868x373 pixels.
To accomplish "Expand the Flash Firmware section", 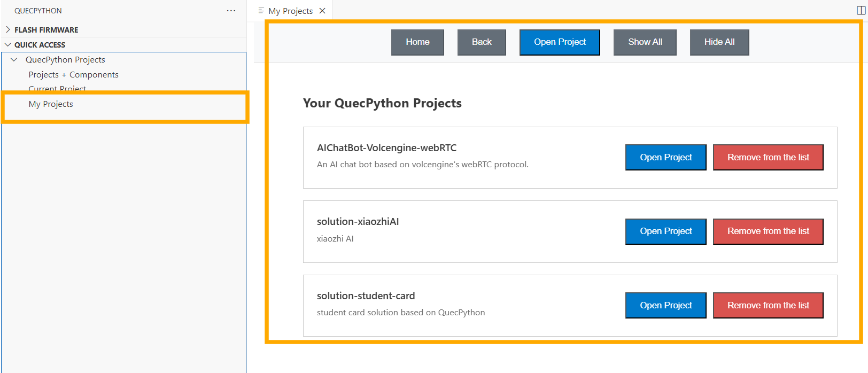I will pos(123,30).
